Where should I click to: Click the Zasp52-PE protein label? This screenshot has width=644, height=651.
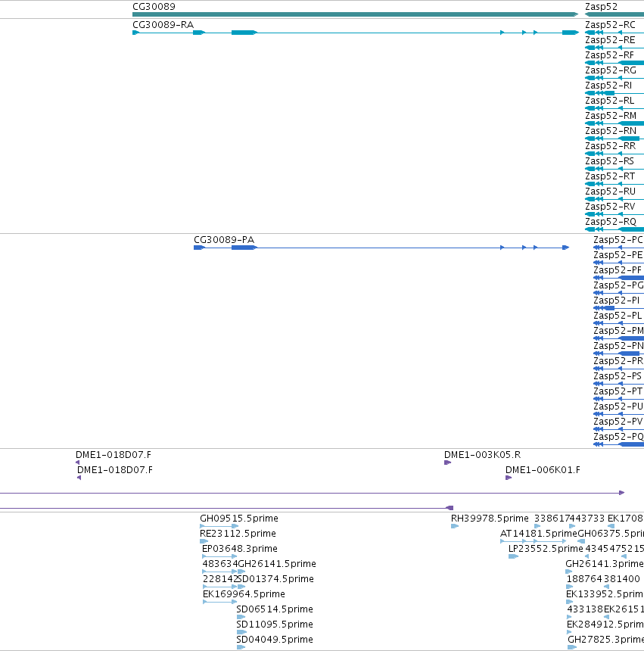pos(618,255)
